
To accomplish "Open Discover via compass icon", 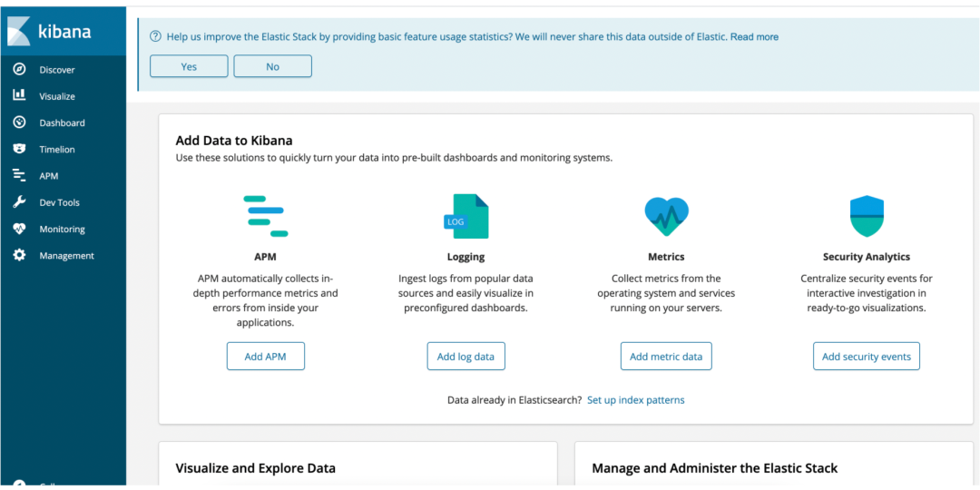I will click(x=19, y=69).
